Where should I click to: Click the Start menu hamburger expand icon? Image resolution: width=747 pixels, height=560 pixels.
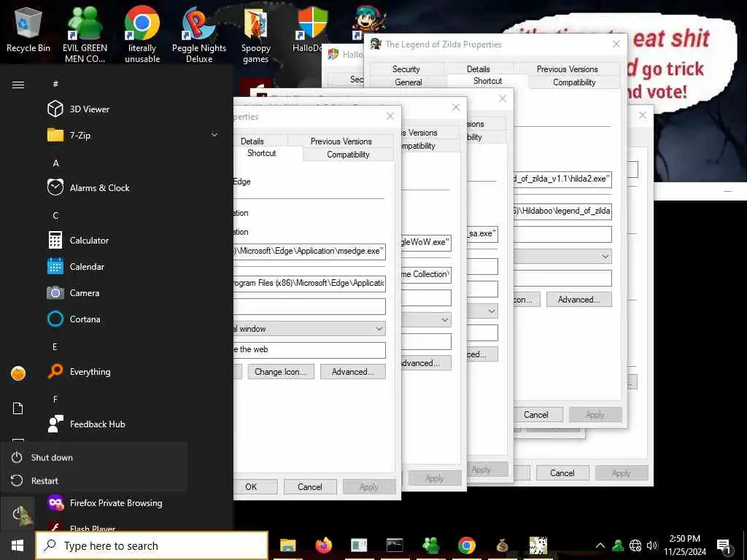coord(18,85)
